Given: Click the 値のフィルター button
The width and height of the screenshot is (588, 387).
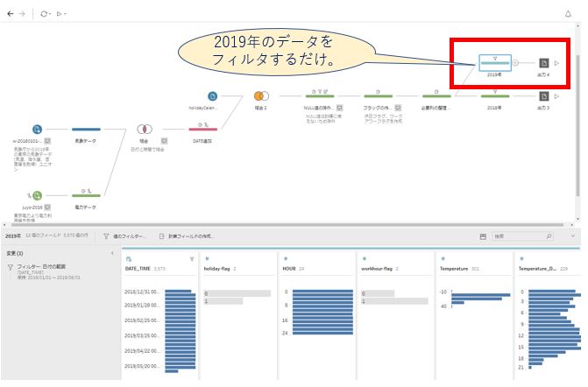Looking at the screenshot, I should [x=124, y=236].
